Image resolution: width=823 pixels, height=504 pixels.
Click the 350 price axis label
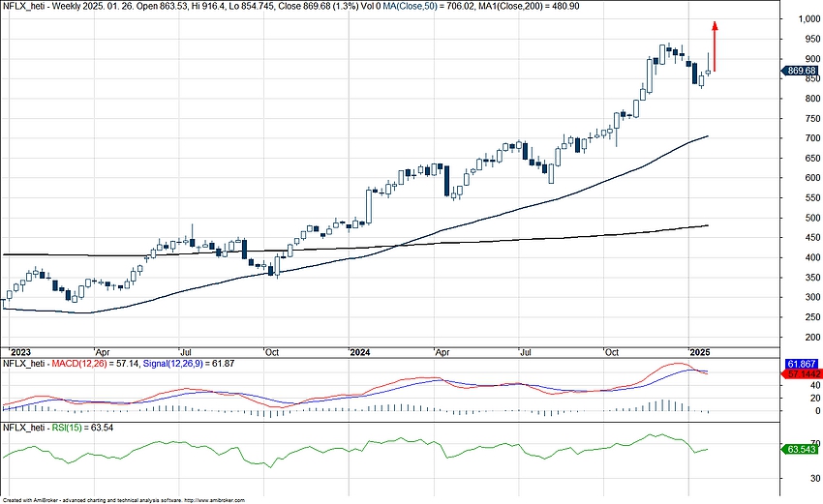813,278
